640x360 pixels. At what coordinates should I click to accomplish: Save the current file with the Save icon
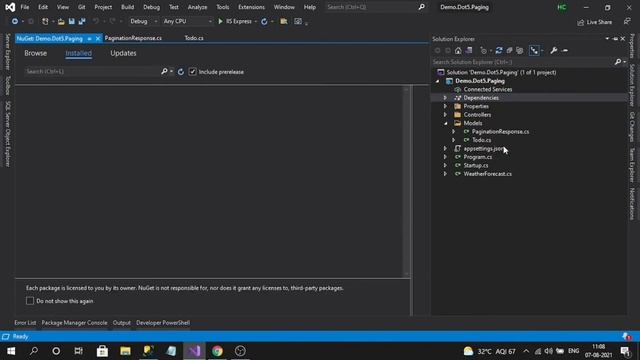click(x=71, y=21)
